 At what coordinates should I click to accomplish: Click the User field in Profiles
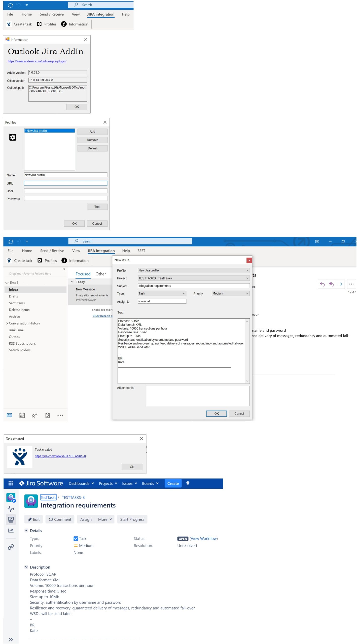pyautogui.click(x=65, y=191)
